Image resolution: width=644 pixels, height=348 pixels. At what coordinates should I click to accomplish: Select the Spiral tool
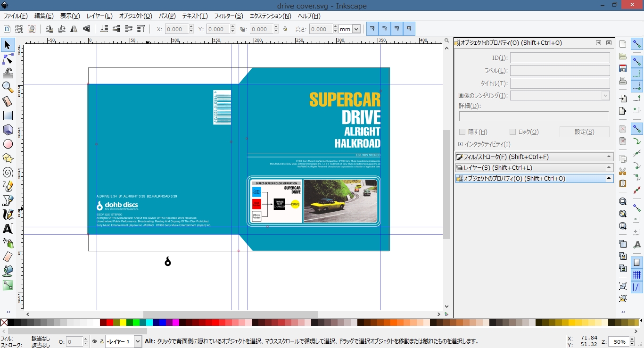tap(8, 172)
